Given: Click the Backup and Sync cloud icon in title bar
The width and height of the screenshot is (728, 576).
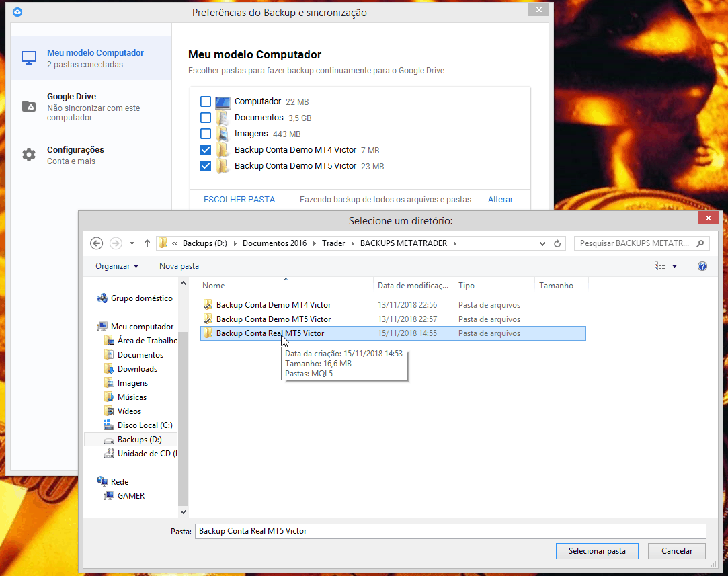Looking at the screenshot, I should [x=17, y=12].
